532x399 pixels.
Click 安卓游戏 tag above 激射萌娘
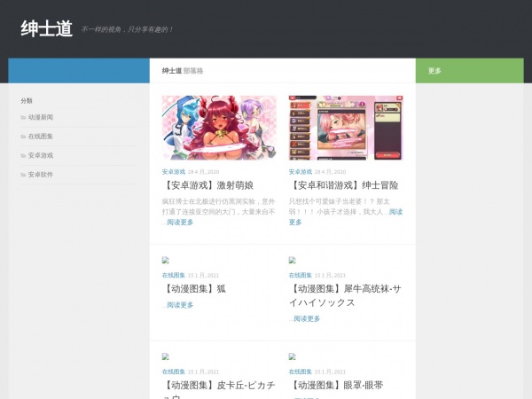(174, 172)
